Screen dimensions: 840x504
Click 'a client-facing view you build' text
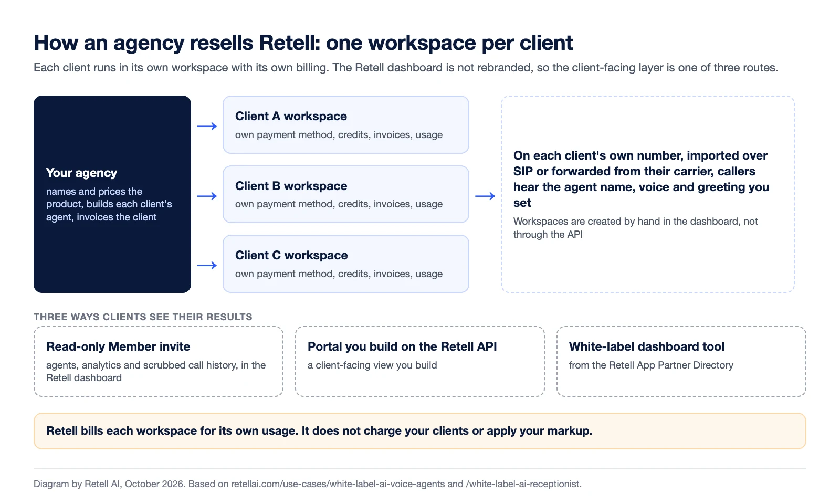coord(372,365)
